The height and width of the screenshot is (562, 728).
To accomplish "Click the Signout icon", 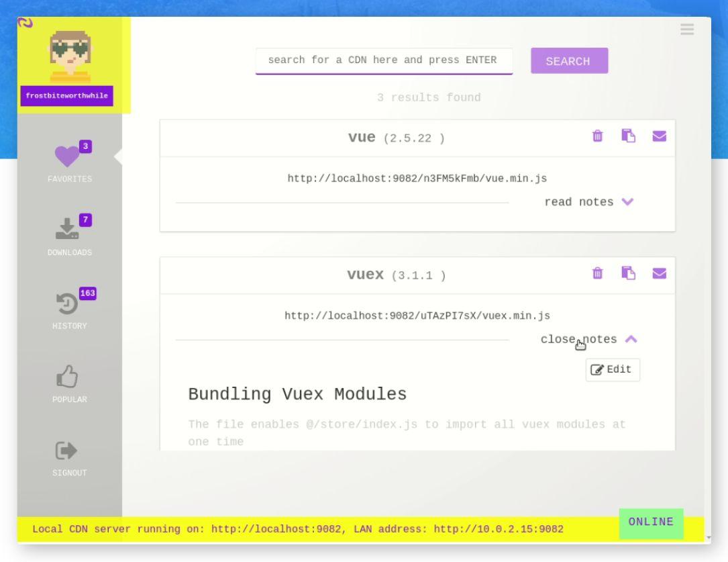I will tap(66, 450).
